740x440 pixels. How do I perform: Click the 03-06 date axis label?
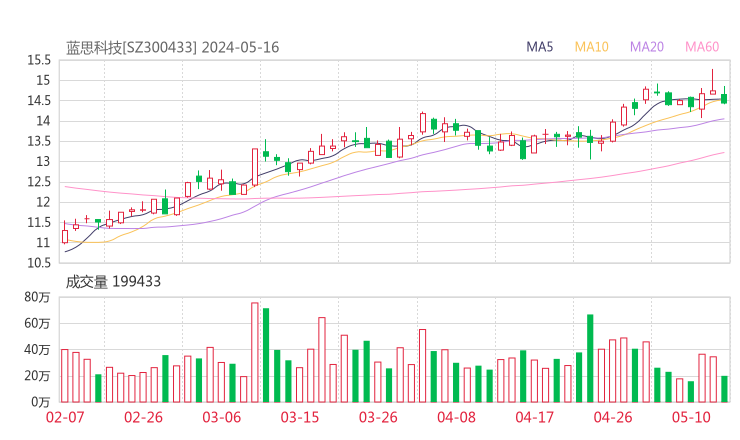[x=221, y=417]
